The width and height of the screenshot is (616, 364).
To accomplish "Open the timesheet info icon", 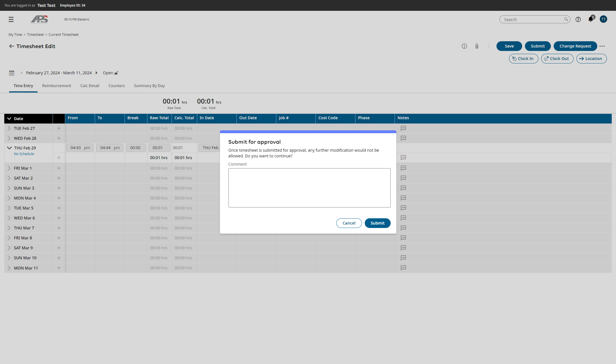I will 464,46.
